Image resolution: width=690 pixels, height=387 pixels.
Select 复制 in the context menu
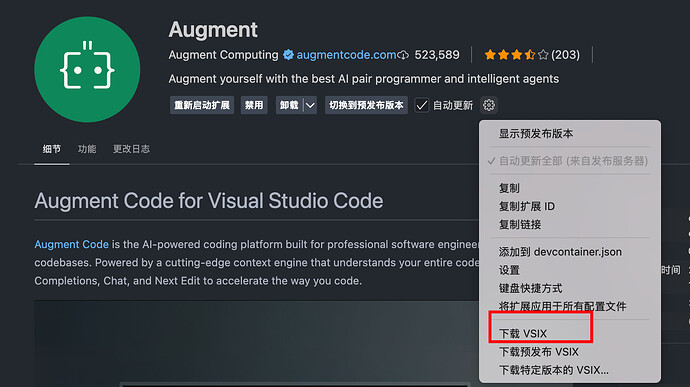(570, 188)
